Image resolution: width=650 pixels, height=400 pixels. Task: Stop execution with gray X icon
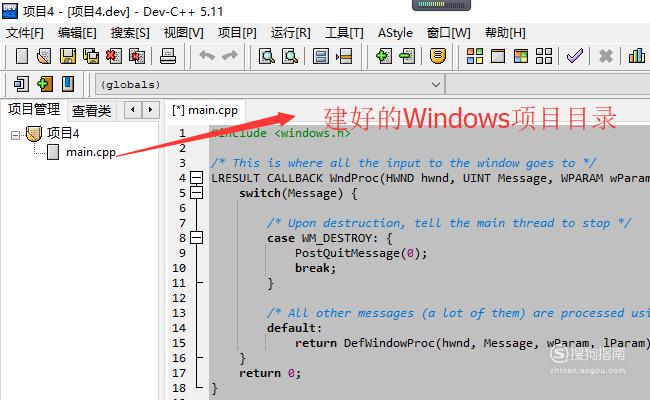(606, 56)
